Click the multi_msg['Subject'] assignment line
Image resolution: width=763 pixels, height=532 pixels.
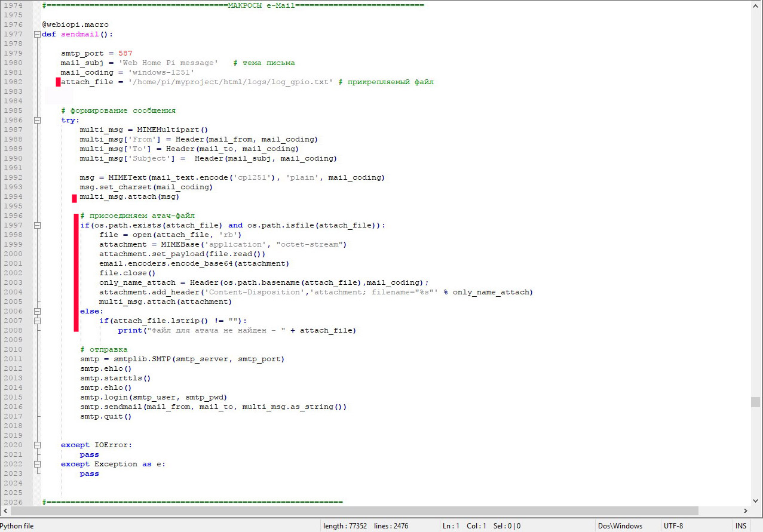click(x=209, y=158)
